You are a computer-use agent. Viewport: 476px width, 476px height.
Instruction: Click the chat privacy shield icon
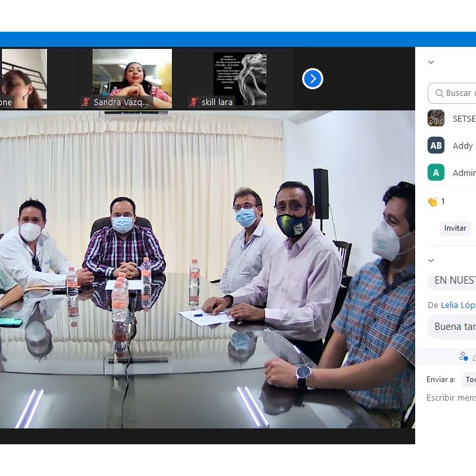click(464, 356)
